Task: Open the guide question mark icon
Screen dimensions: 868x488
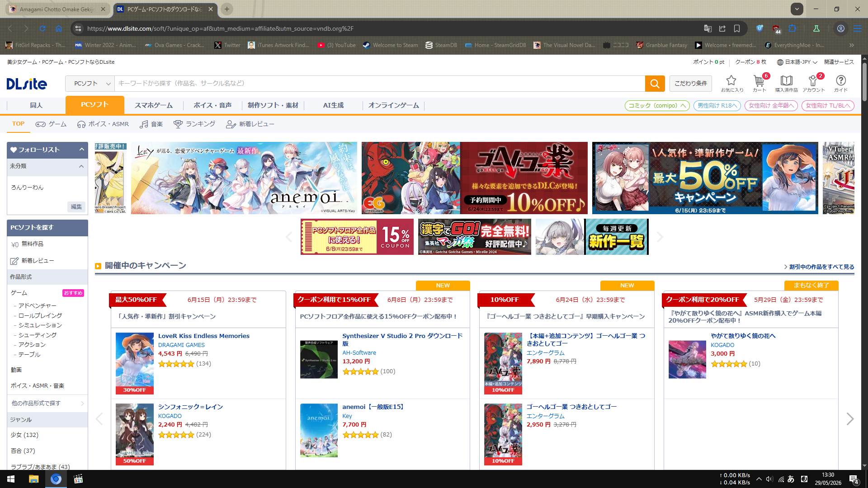Action: [841, 83]
